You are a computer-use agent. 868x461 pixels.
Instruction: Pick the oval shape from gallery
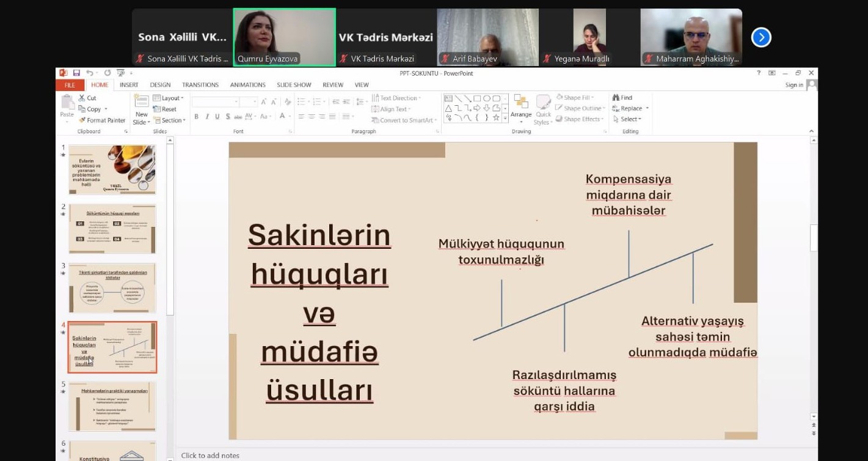tap(487, 98)
